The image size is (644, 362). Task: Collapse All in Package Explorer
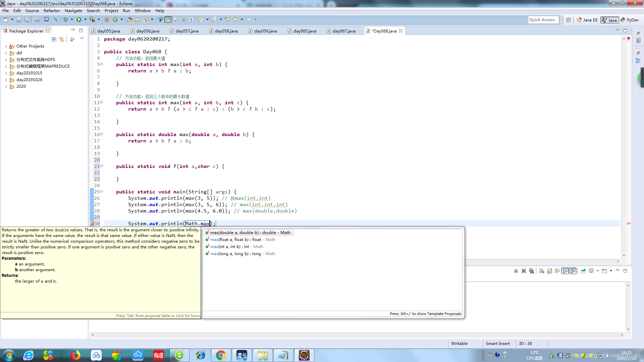click(54, 40)
